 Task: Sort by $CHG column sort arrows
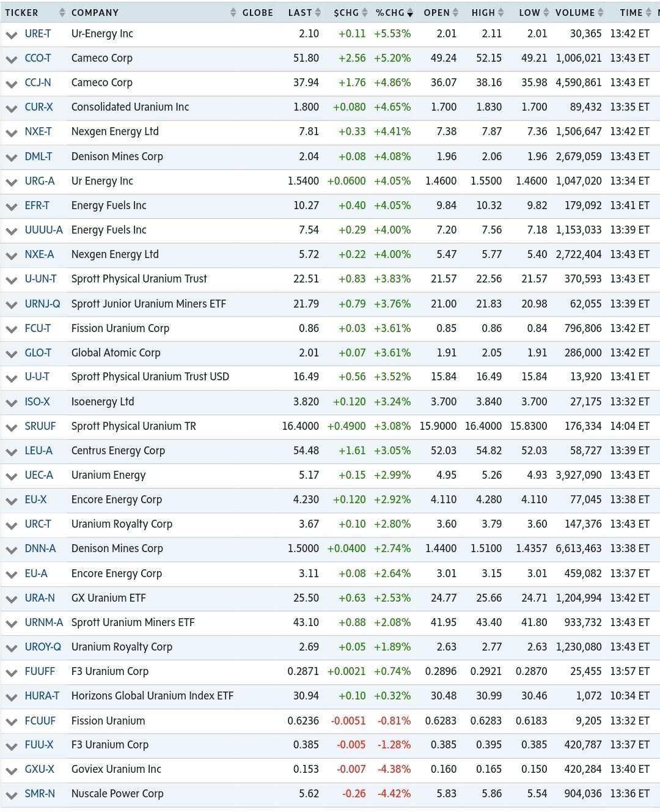(365, 13)
